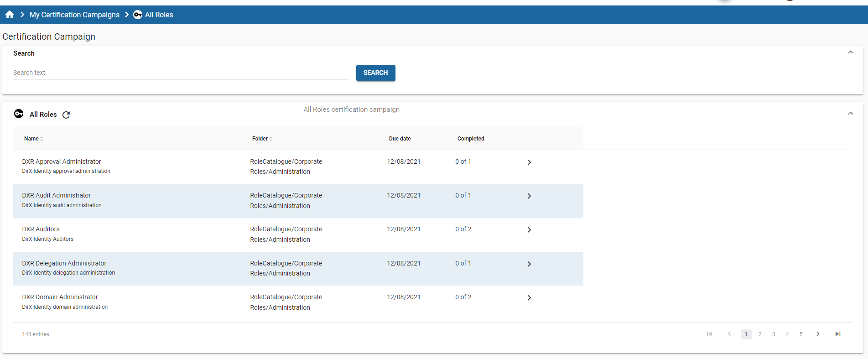Click the key icon beside All Roles heading
The width and height of the screenshot is (868, 359).
click(x=19, y=114)
